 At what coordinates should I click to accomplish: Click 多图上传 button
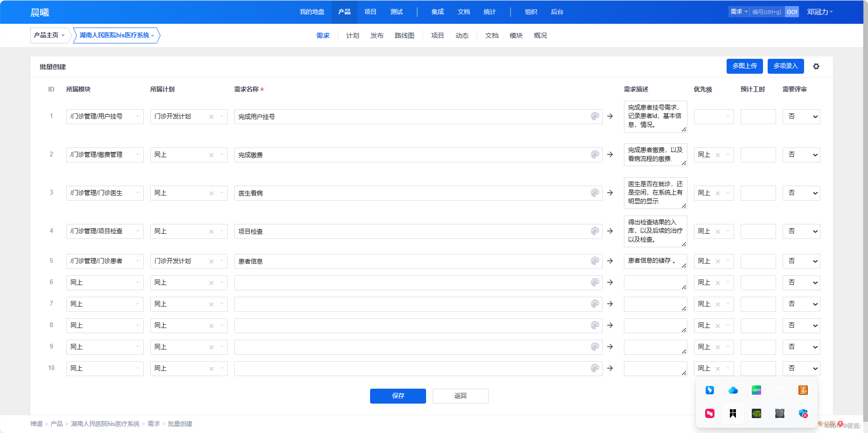(745, 66)
